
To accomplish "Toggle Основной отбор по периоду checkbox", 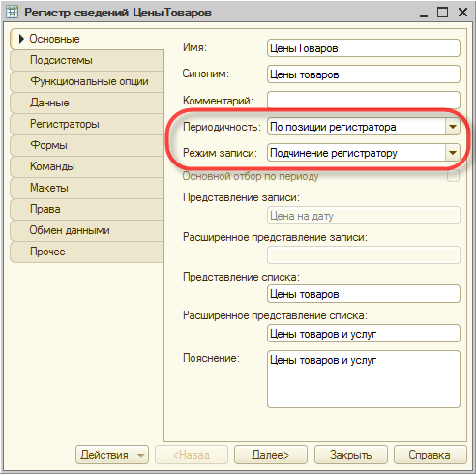I will coord(453,176).
